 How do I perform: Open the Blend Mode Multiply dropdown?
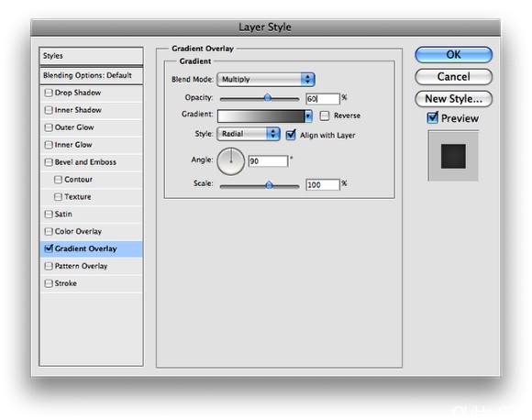[266, 80]
